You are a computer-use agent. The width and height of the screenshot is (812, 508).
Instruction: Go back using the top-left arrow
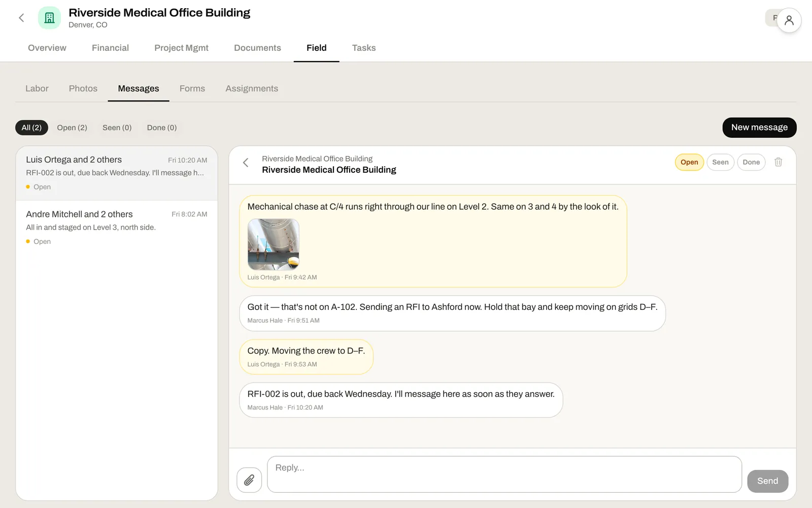click(x=21, y=18)
